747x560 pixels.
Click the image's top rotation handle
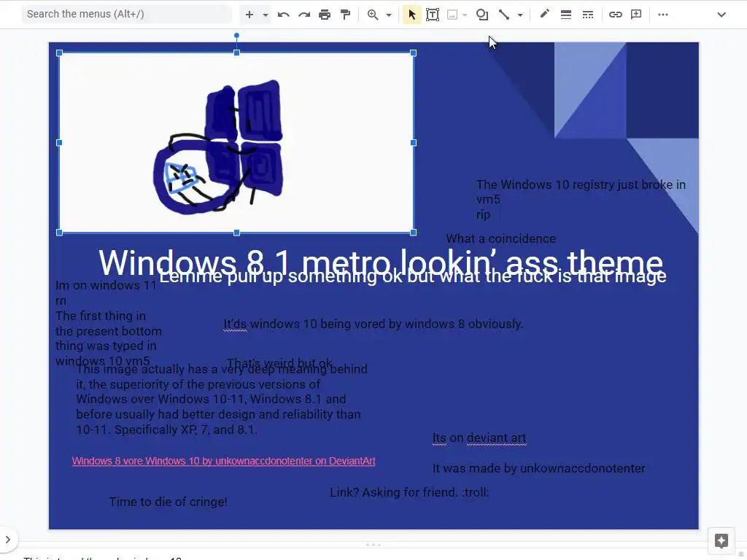[x=237, y=36]
